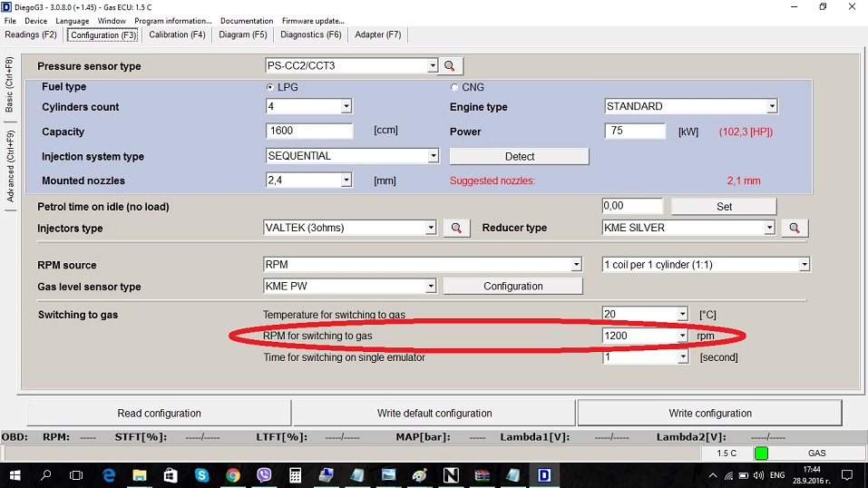Switch to Advanced side tab

tap(10, 166)
